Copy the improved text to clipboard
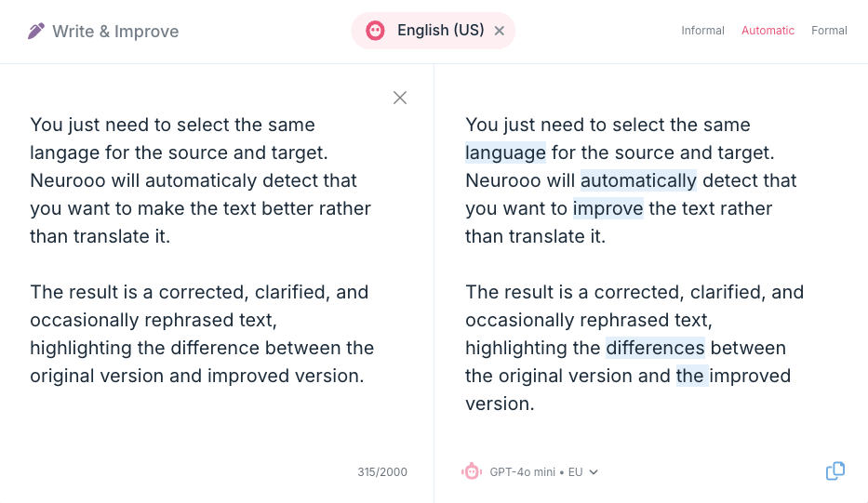 (835, 471)
